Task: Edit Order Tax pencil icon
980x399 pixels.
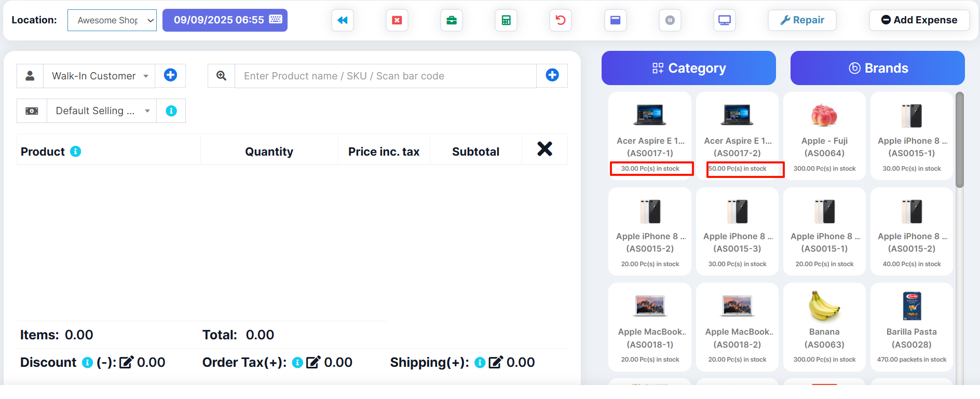Action: [313, 362]
